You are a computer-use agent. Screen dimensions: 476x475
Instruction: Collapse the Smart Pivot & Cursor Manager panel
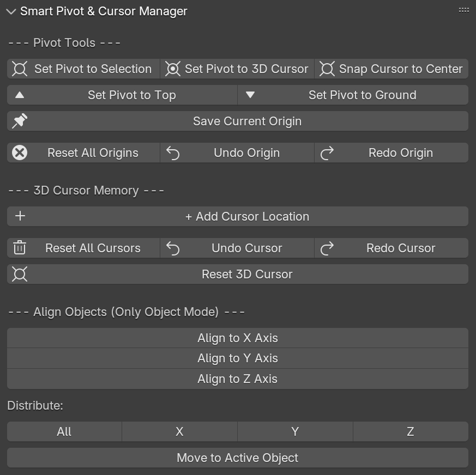10,10
